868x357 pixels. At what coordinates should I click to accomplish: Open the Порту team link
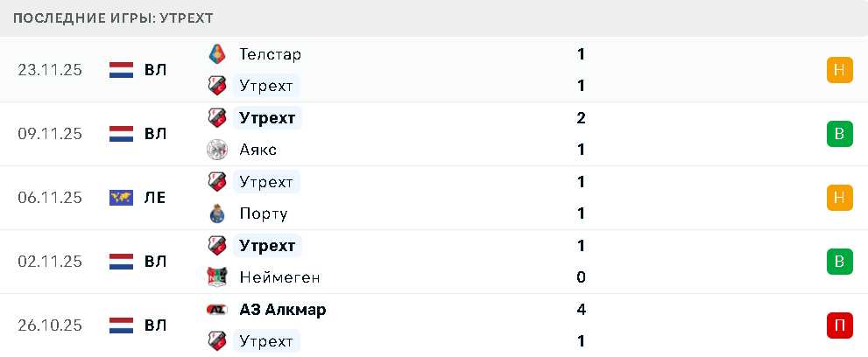click(263, 213)
